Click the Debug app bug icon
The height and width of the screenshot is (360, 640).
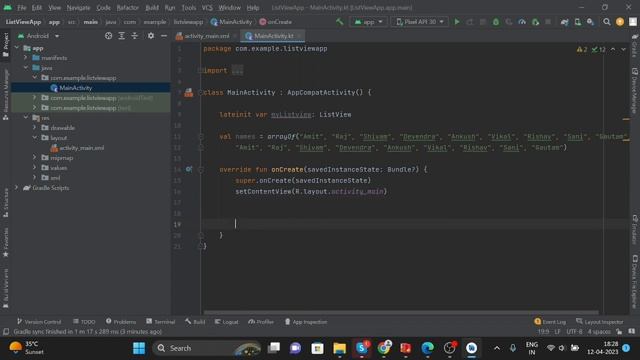[x=496, y=22]
